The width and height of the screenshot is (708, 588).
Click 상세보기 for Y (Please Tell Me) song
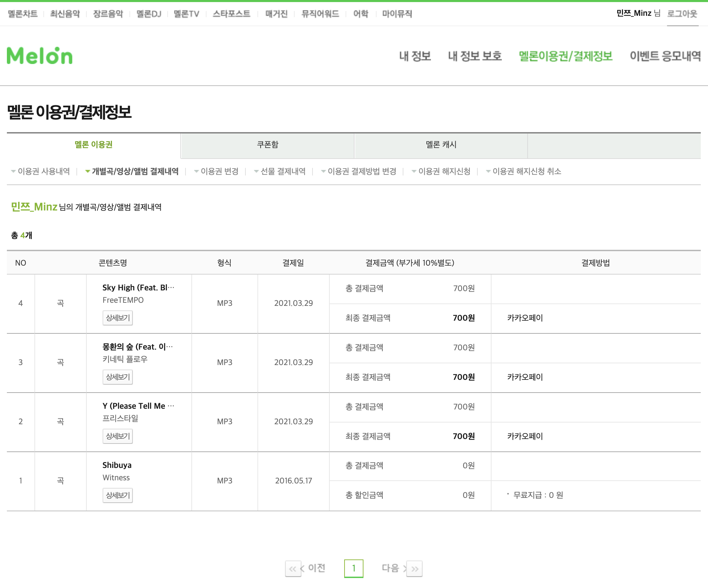(x=118, y=436)
